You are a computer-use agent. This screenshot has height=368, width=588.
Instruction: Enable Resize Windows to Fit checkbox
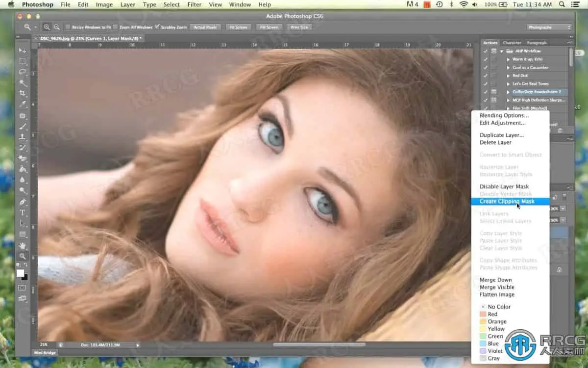68,27
